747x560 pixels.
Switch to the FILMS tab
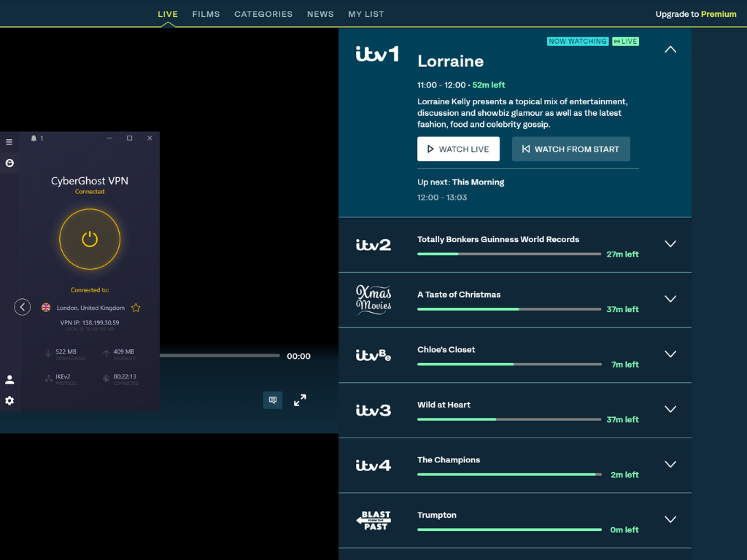pos(206,13)
